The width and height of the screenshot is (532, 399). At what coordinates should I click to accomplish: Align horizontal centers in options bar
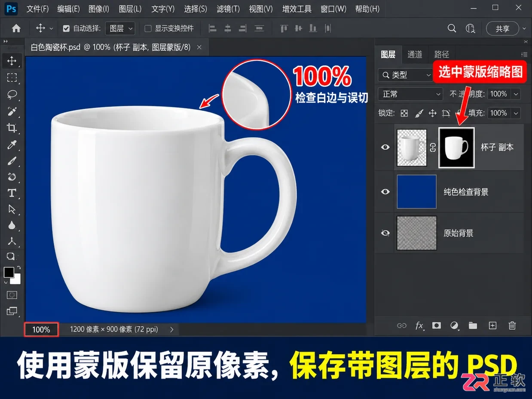(228, 28)
